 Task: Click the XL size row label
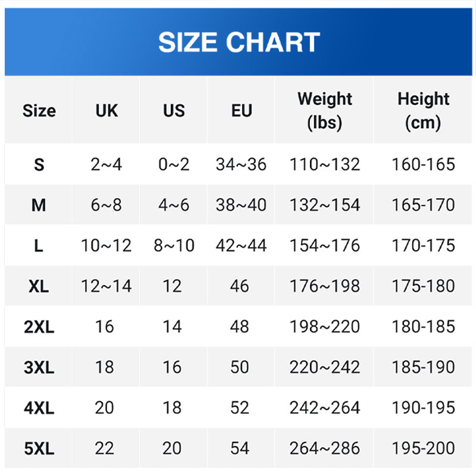pyautogui.click(x=39, y=286)
